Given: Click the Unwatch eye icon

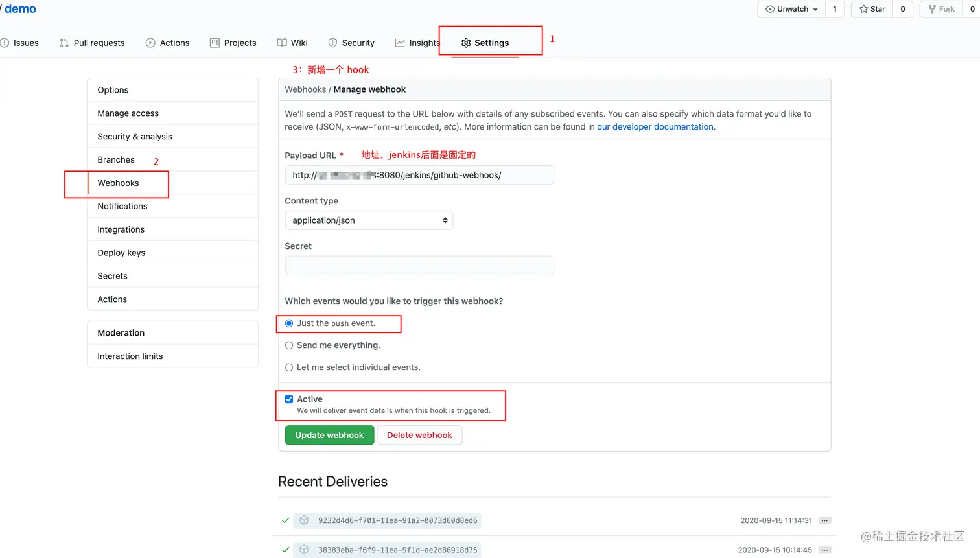Looking at the screenshot, I should click(770, 9).
